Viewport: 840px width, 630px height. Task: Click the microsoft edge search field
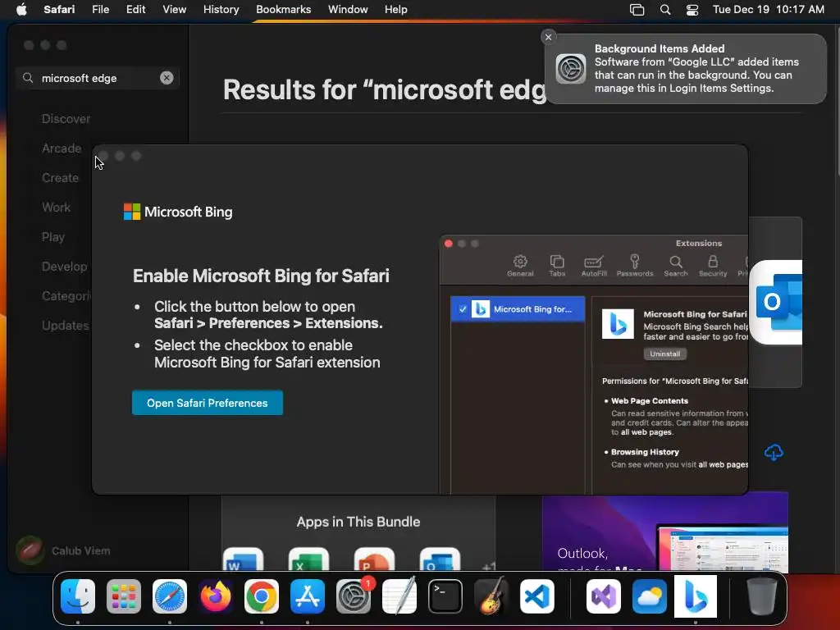[98, 78]
